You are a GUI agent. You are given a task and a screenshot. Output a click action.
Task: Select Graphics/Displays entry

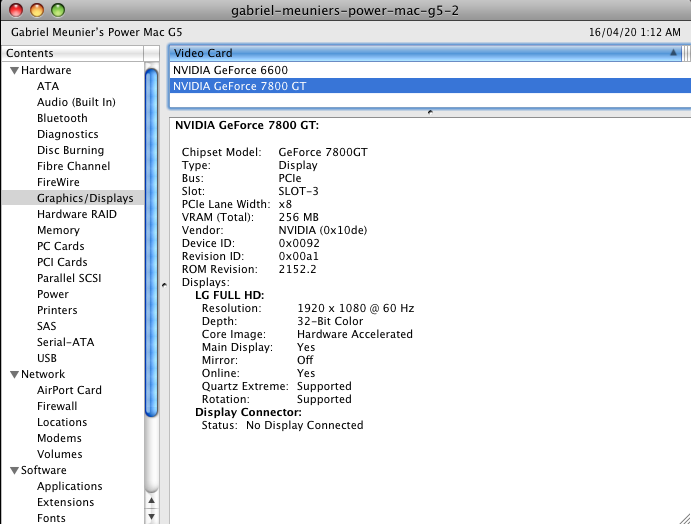coord(73,198)
